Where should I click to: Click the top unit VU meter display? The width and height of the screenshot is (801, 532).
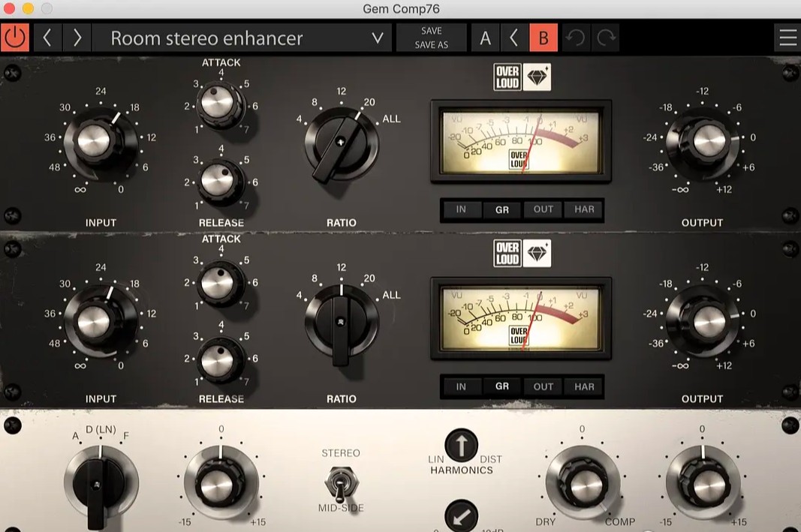tap(520, 141)
